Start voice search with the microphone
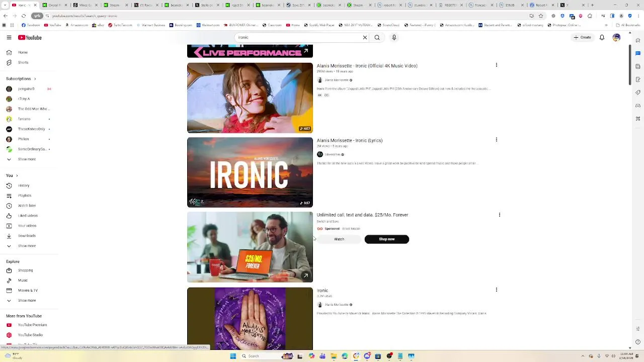 [394, 37]
